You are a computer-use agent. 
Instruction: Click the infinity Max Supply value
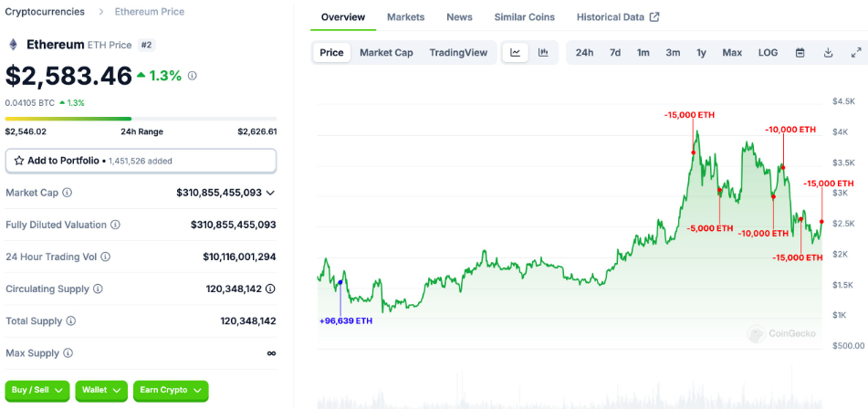(271, 353)
